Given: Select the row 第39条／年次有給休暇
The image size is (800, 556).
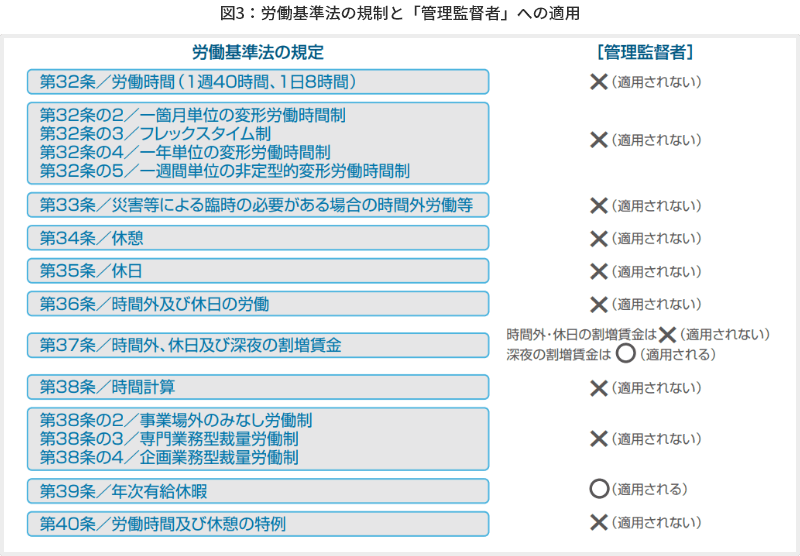Looking at the screenshot, I should tap(258, 491).
